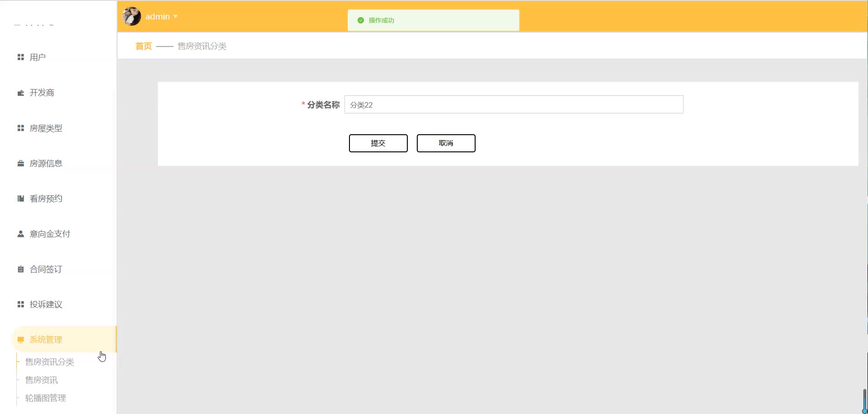
Task: Click the 分类名称 field label
Action: click(x=323, y=105)
